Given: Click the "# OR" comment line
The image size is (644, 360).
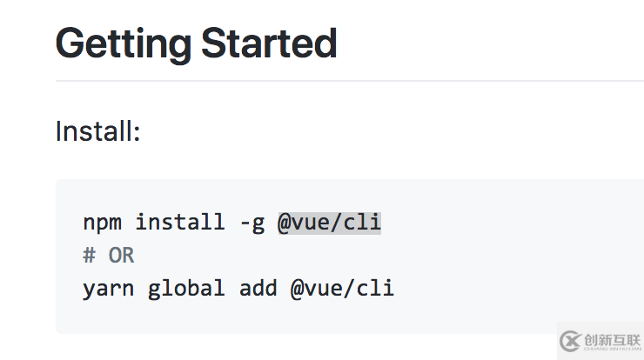Looking at the screenshot, I should coord(109,256).
